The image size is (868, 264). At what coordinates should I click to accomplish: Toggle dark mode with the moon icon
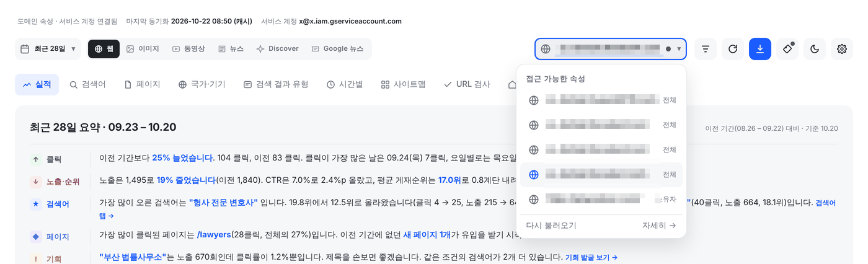click(x=815, y=49)
